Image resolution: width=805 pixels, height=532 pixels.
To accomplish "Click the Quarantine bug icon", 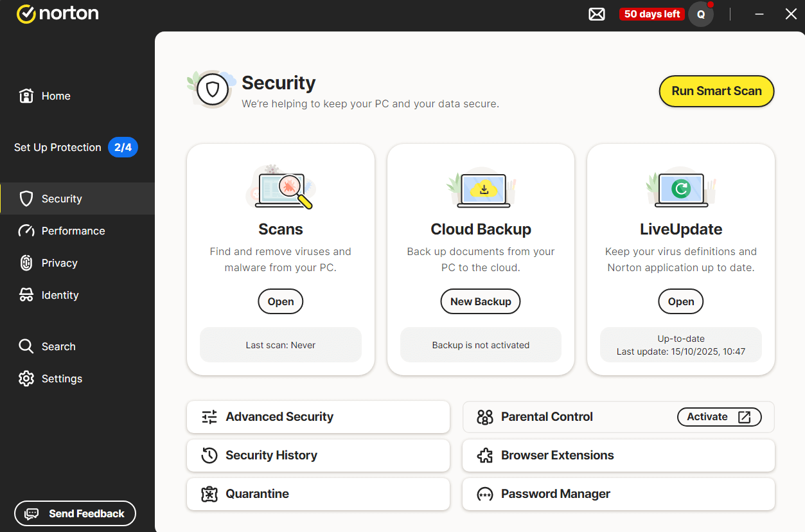I will pyautogui.click(x=209, y=494).
